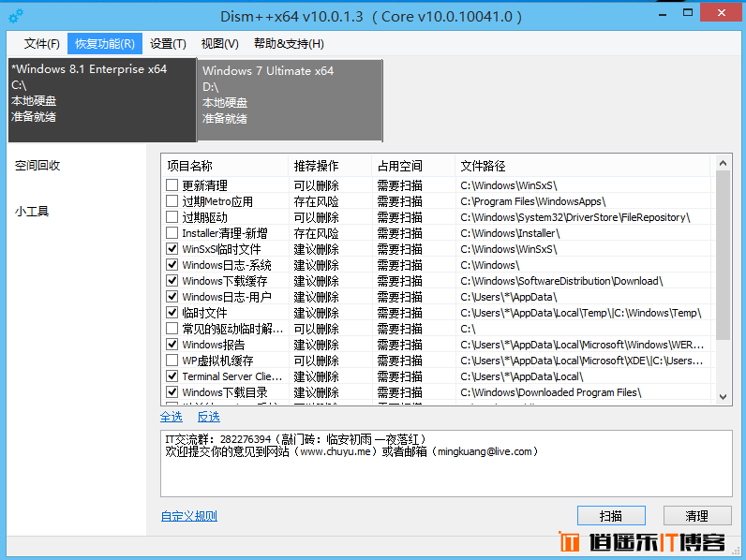Click the 反选 link

coord(208,417)
